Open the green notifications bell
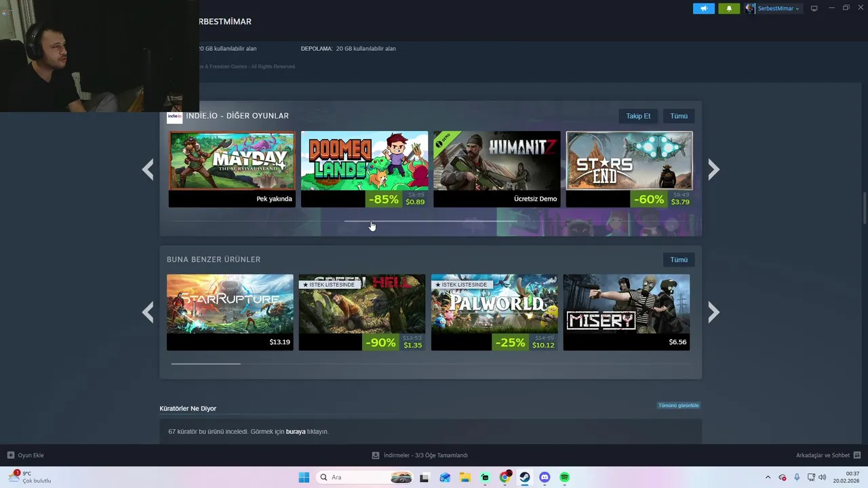This screenshot has width=868, height=488. (x=729, y=8)
